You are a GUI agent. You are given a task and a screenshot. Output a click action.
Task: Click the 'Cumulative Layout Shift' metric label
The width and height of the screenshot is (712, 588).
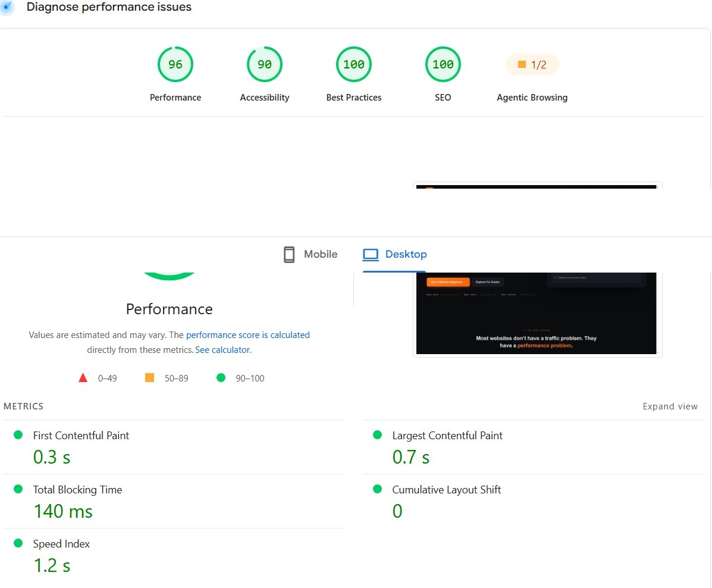446,489
